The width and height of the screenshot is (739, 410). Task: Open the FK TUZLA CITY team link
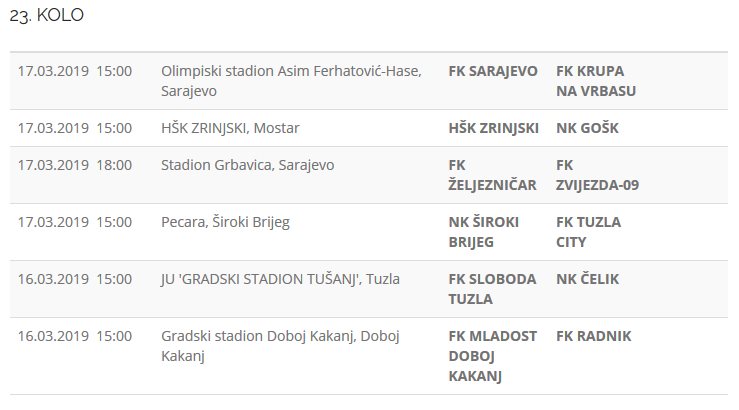tap(588, 232)
